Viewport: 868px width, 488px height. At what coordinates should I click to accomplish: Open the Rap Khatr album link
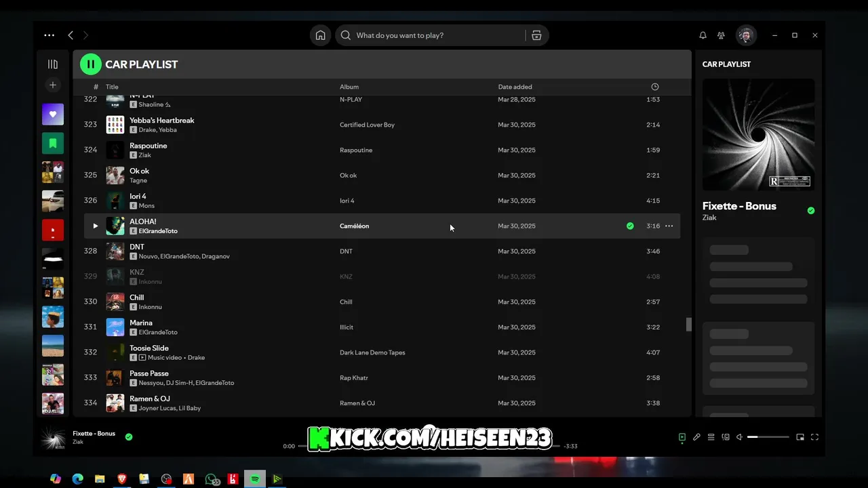tap(354, 378)
